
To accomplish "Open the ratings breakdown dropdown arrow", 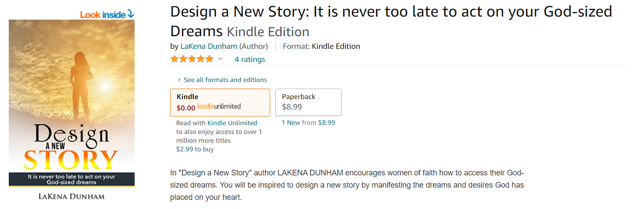I will (x=221, y=59).
